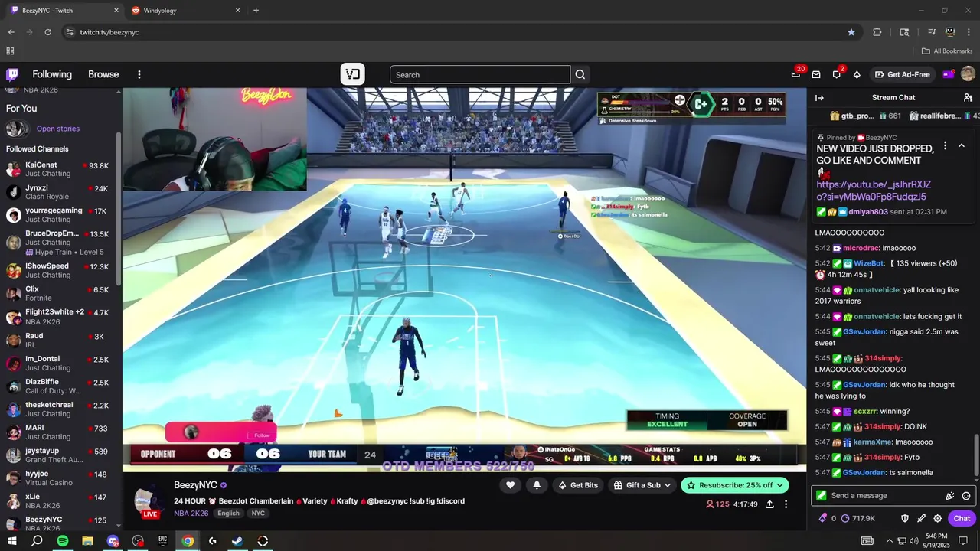This screenshot has height=551, width=980.
Task: Open the chat celebration effects icon
Action: click(950, 495)
